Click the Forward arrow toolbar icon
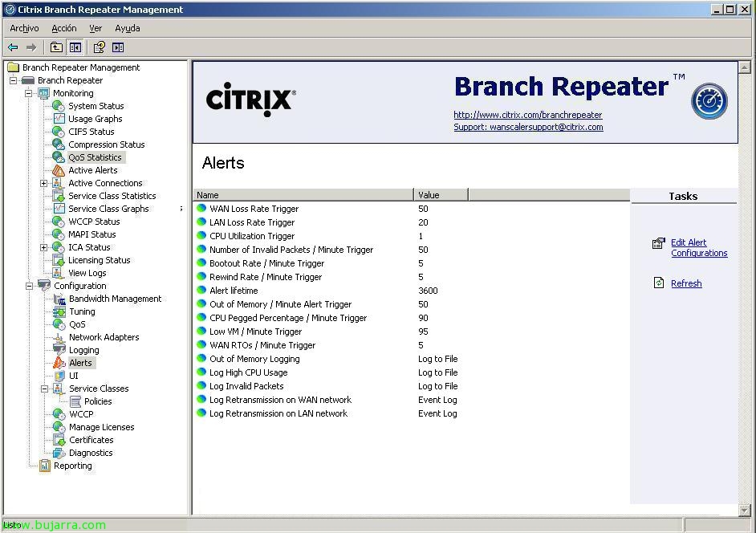Screen dimensions: 756x533 coord(31,47)
